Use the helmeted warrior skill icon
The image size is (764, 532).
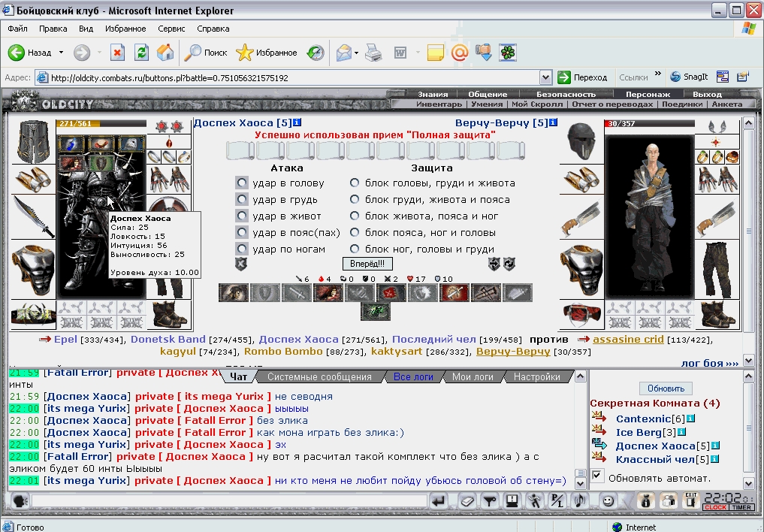[x=234, y=293]
